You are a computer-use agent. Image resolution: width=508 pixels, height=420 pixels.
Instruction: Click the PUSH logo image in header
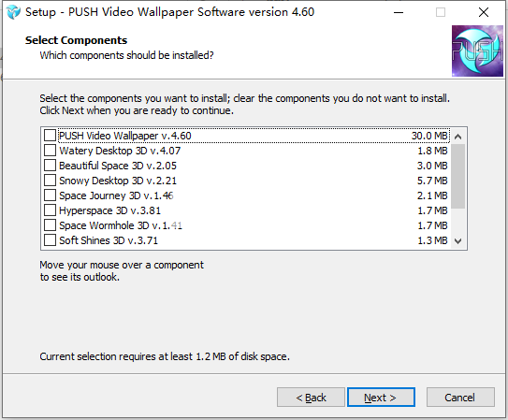point(477,51)
